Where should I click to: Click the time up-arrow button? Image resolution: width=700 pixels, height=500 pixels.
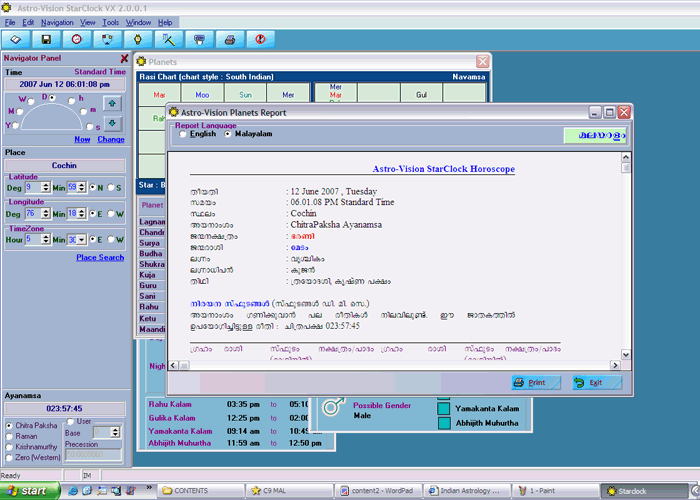112,103
